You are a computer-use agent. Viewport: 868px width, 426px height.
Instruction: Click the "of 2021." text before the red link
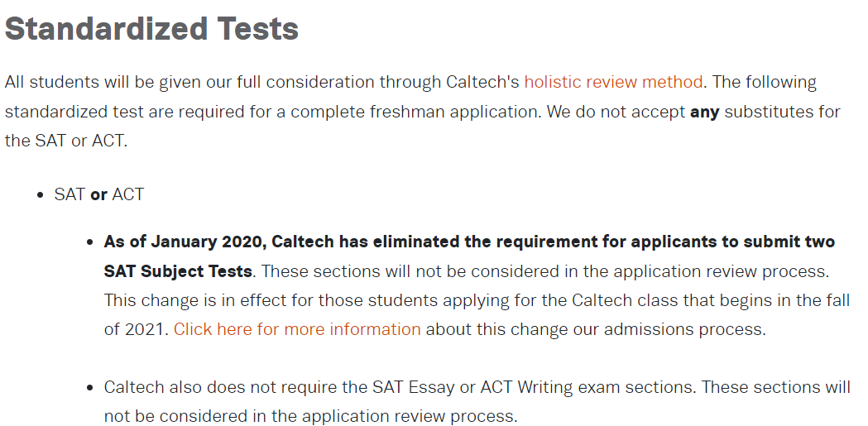click(136, 329)
